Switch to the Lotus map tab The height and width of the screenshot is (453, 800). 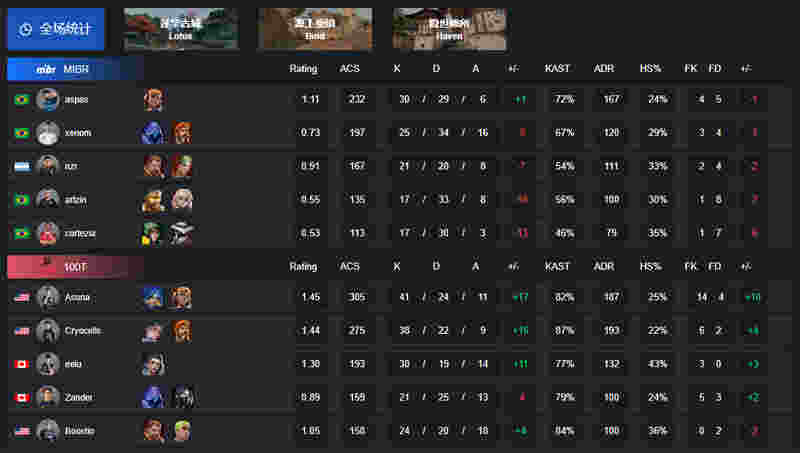181,29
